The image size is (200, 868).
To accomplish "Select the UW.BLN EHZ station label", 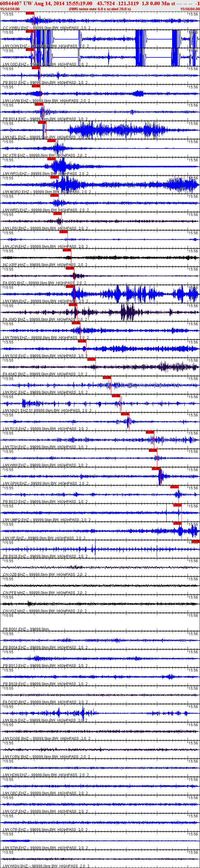I will pos(45,720).
